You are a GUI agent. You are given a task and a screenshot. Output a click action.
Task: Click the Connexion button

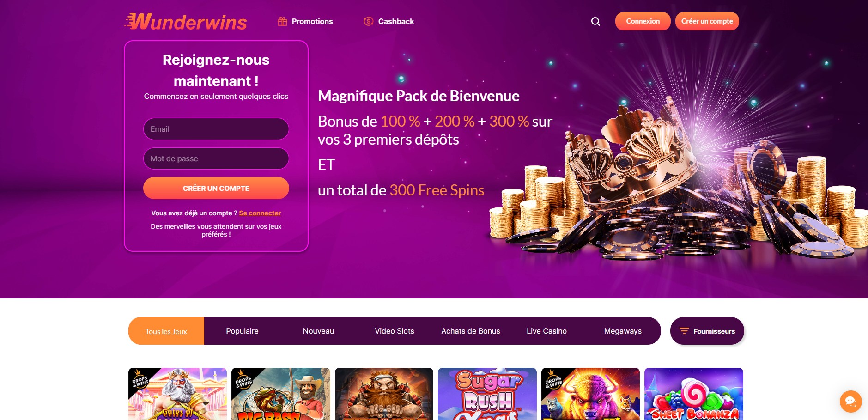[643, 21]
